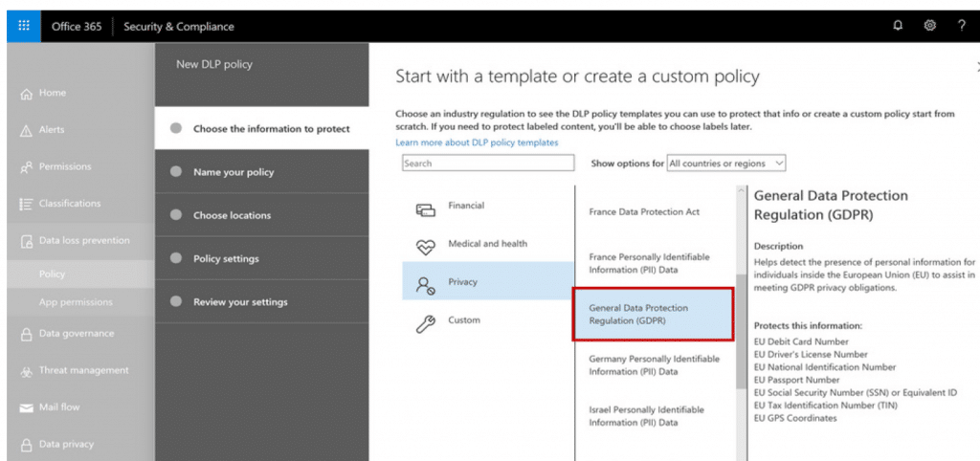Choose Germany Personally Identifiable Information template
Screen dimensions: 980x461
654,364
